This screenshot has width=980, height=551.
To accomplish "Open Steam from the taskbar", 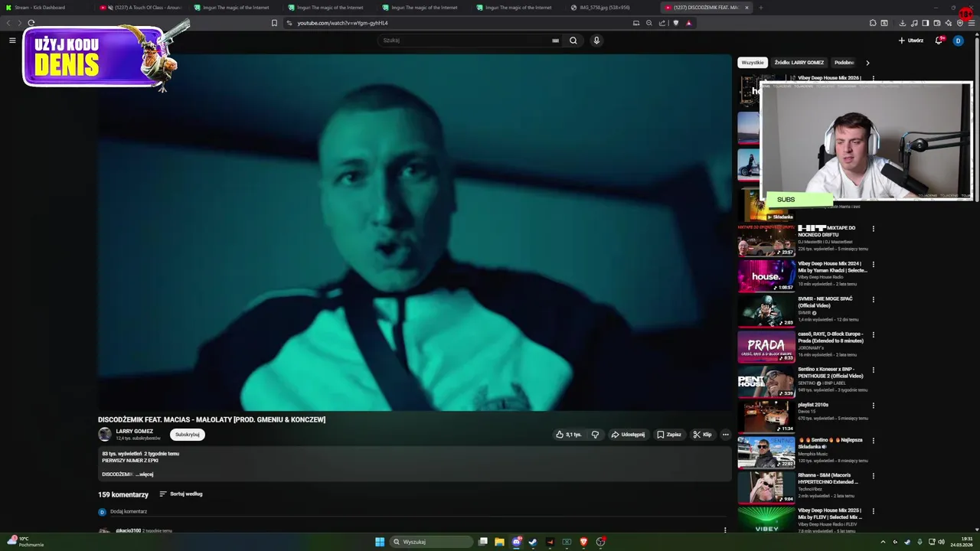I will click(533, 542).
